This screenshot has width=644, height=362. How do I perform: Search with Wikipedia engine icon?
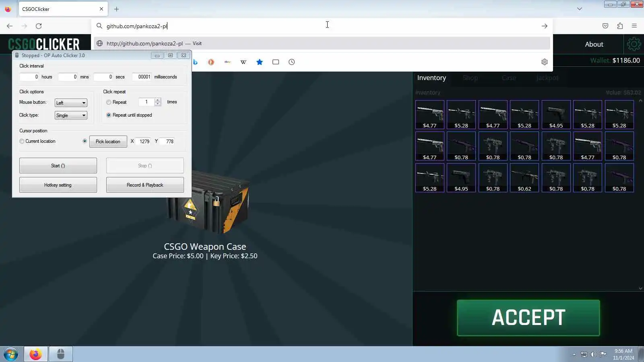[x=244, y=62]
